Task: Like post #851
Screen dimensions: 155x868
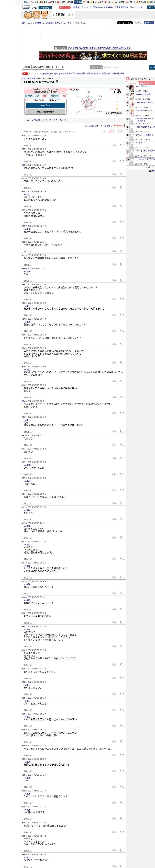Action: [114, 145]
